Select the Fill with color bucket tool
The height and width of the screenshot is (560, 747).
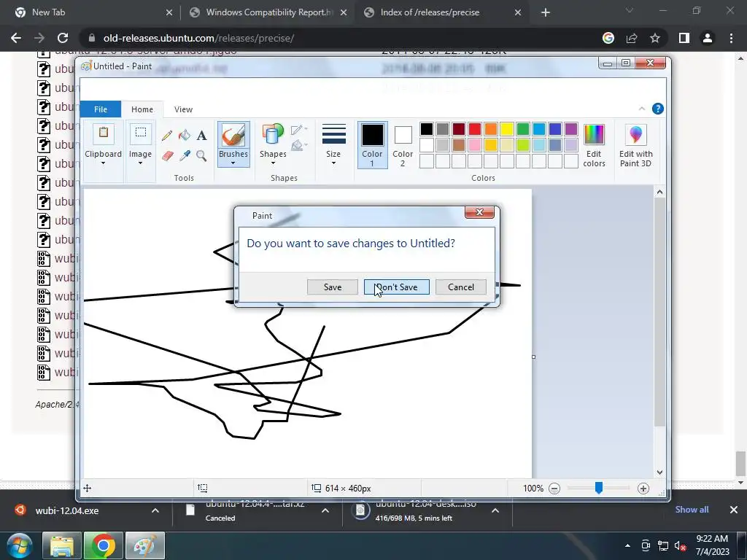tap(185, 136)
